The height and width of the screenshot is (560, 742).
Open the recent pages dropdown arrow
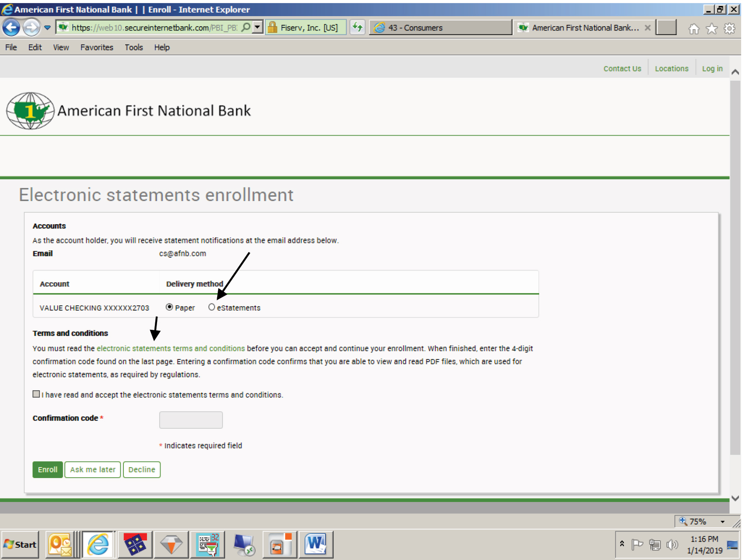point(47,27)
